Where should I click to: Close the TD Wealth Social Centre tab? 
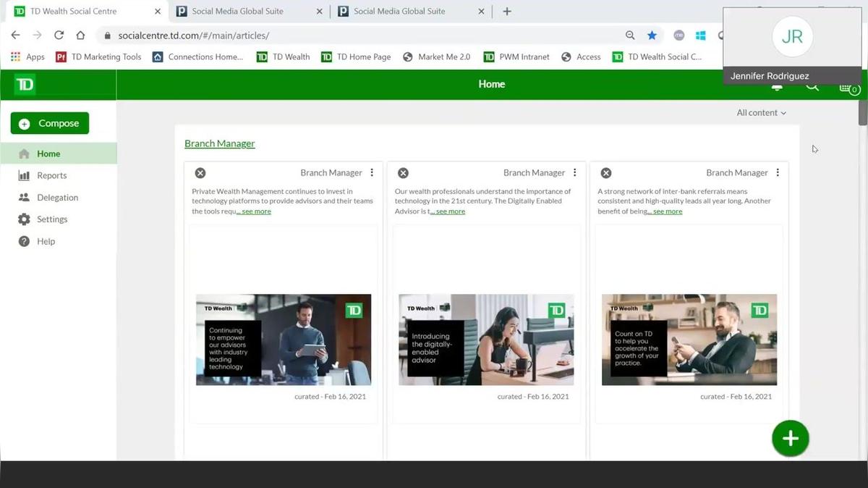(x=158, y=12)
